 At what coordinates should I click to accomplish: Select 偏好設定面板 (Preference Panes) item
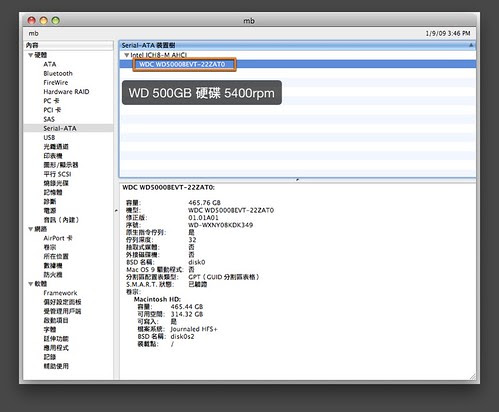[62, 302]
